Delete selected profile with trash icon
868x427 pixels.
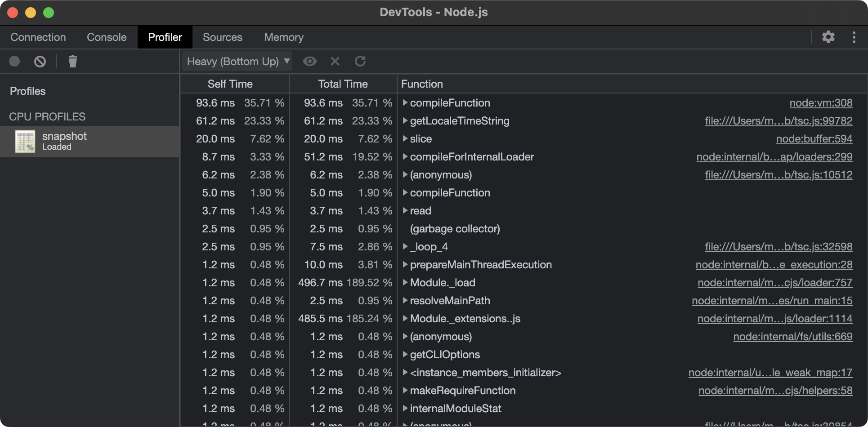click(72, 61)
